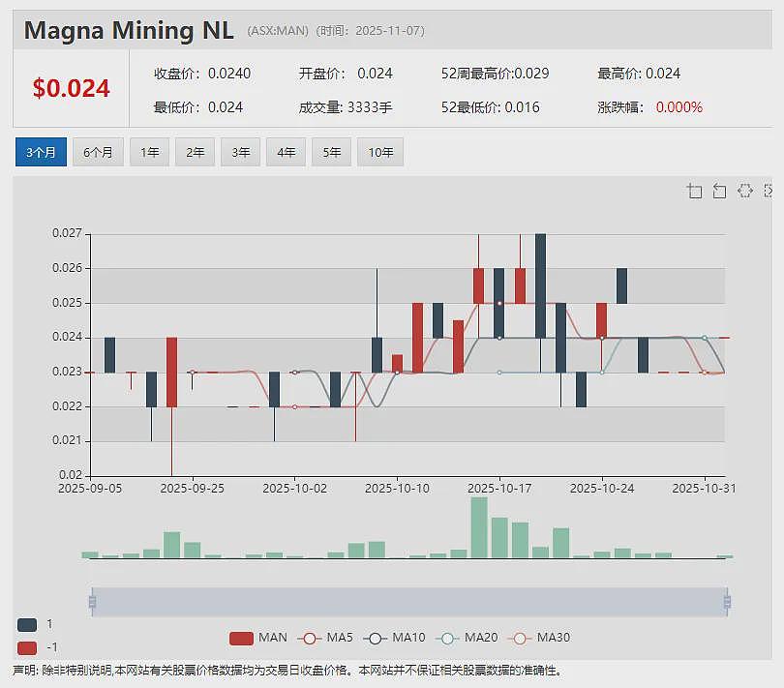Switch chart to 4年 range
The width and height of the screenshot is (784, 688).
pos(286,152)
